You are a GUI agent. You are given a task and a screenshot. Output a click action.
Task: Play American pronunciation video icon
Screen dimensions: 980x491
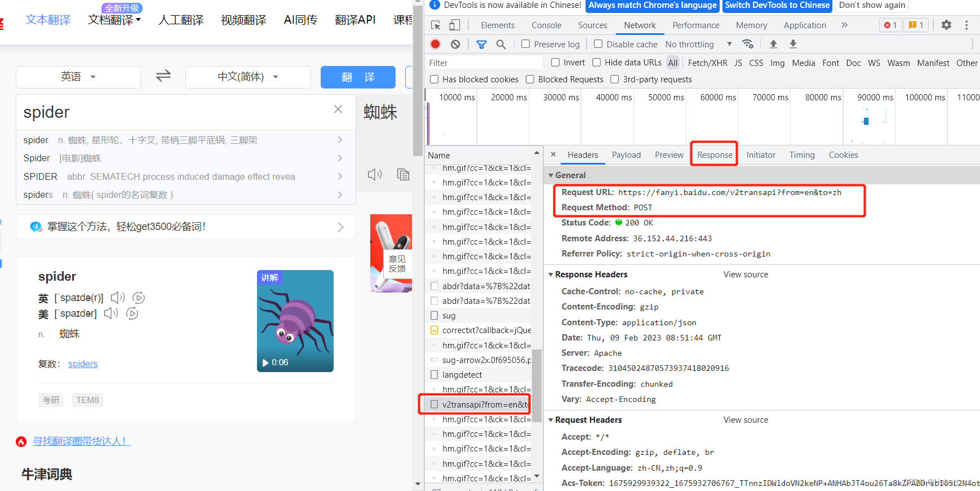[x=132, y=313]
